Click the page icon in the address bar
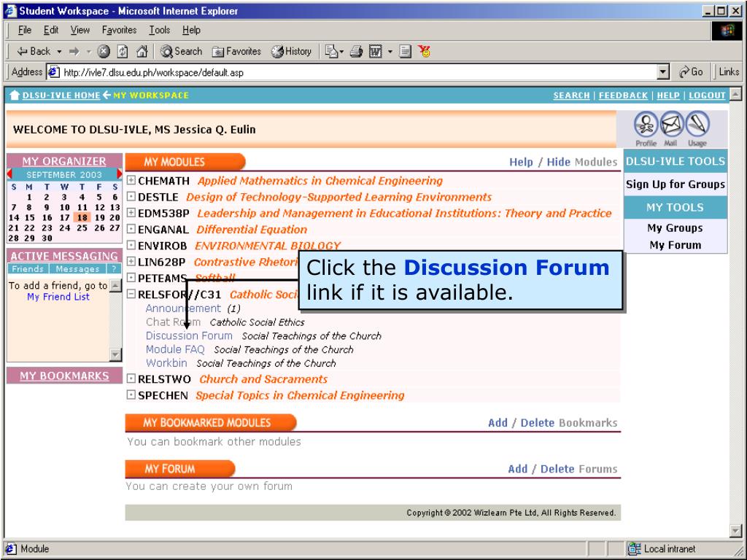747x560 pixels. [x=53, y=72]
